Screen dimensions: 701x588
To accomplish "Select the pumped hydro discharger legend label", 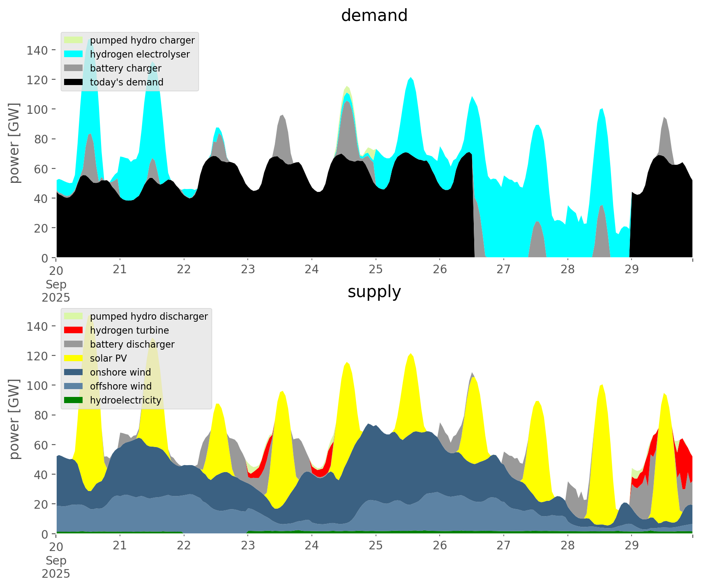I will pos(149,316).
